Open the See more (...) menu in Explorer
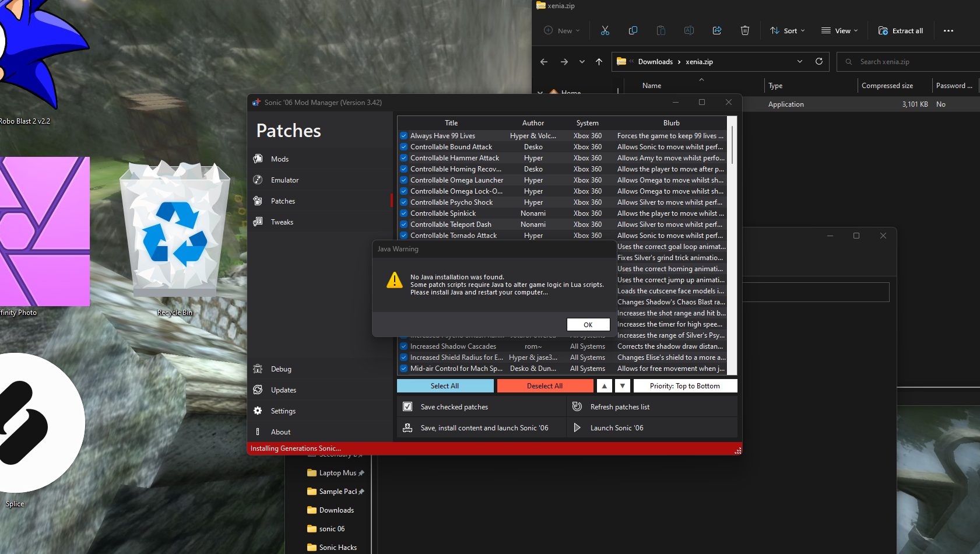 pos(948,30)
